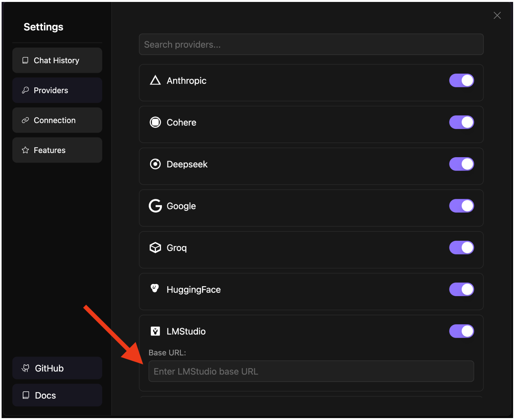
Task: Switch off the Deepseek provider
Action: tap(461, 164)
